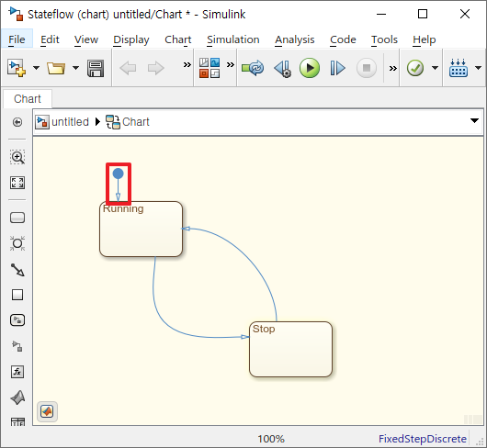487x448 pixels.
Task: Click the MATLAB action language badge
Action: (47, 411)
